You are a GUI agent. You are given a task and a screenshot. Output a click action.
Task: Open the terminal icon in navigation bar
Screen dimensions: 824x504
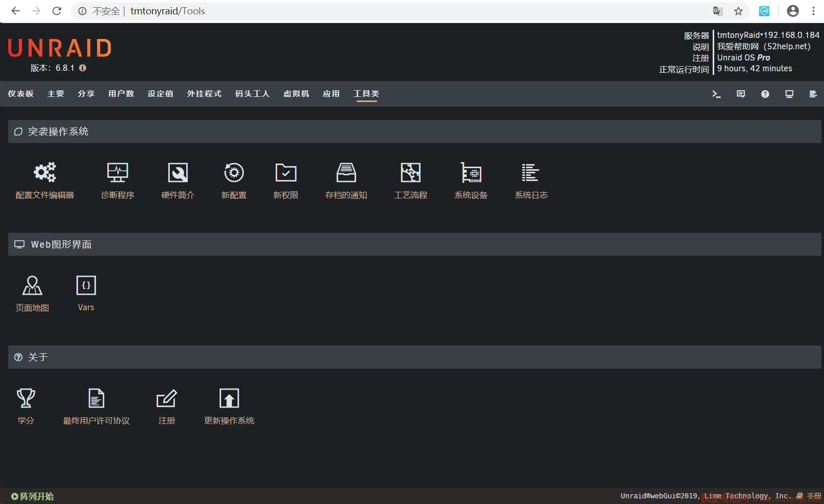(716, 94)
